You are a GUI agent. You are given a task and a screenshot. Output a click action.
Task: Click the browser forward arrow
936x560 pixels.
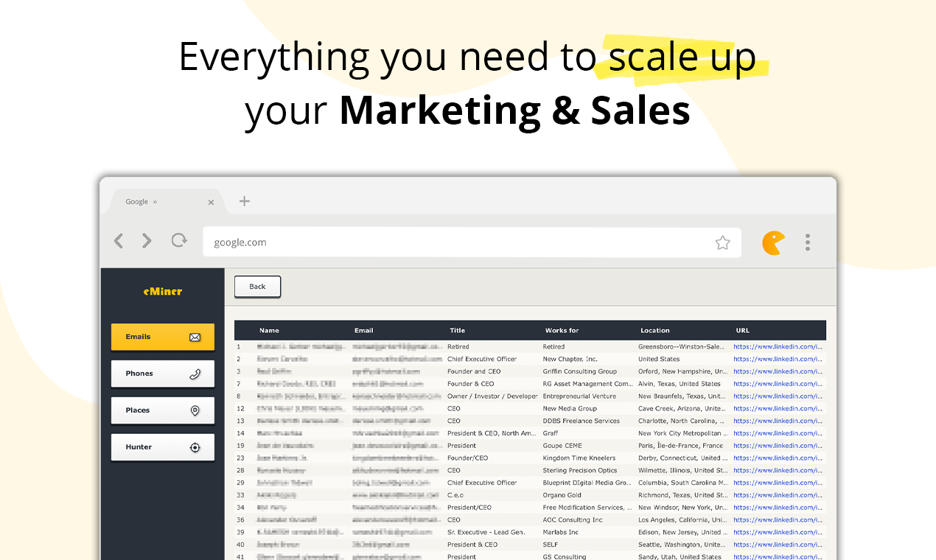[x=147, y=241]
